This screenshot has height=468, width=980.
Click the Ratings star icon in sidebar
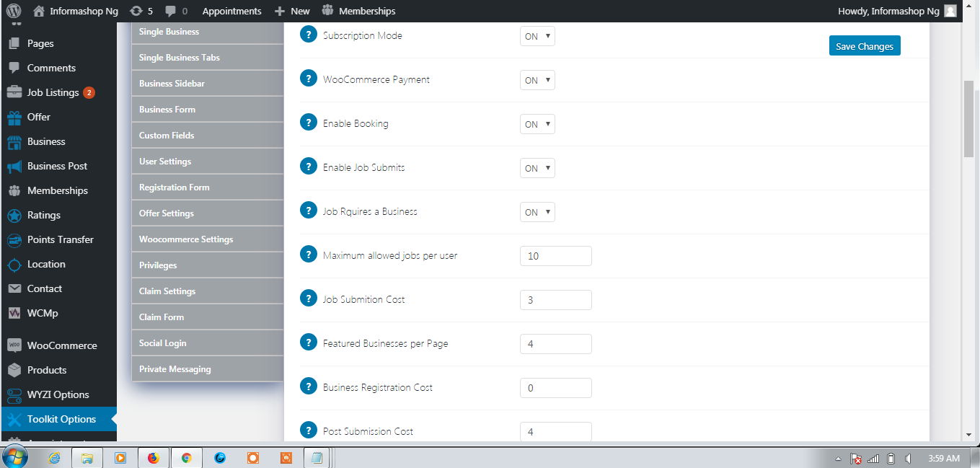(13, 215)
